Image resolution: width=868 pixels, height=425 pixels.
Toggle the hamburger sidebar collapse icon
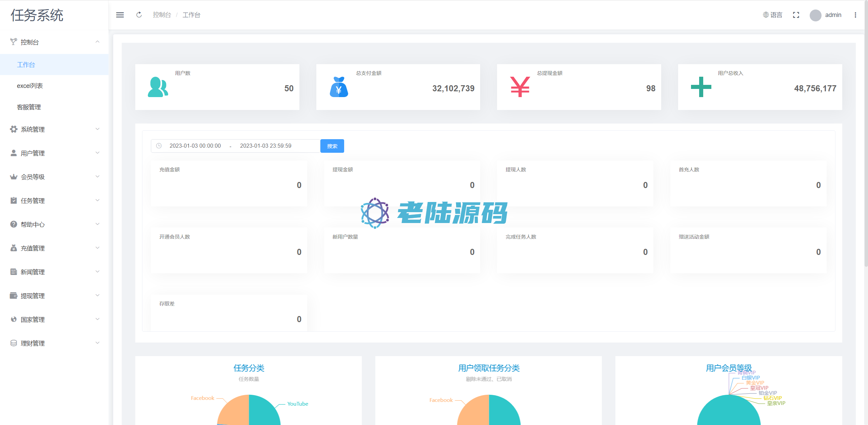point(120,15)
